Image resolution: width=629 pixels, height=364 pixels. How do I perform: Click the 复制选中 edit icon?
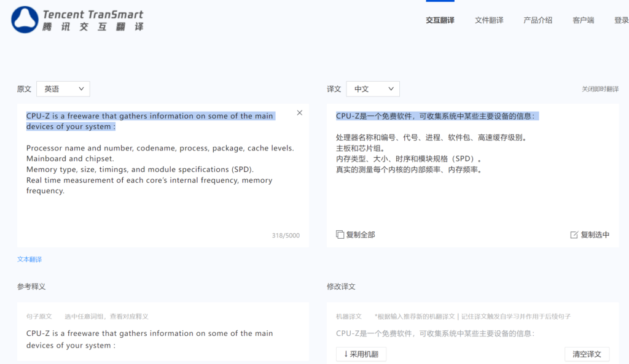click(x=574, y=234)
